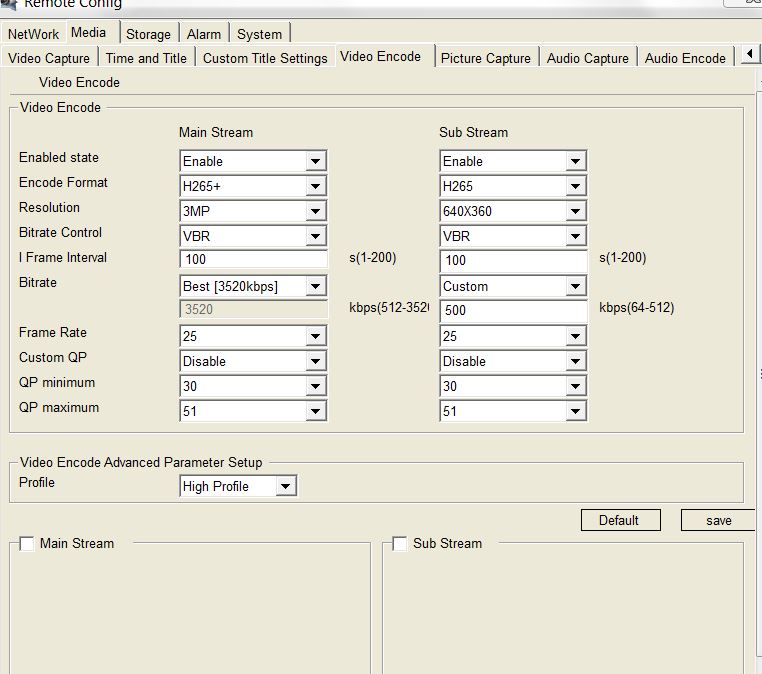Viewport: 762px width, 674px height.
Task: Click the tab-strip left arrow
Action: click(750, 54)
